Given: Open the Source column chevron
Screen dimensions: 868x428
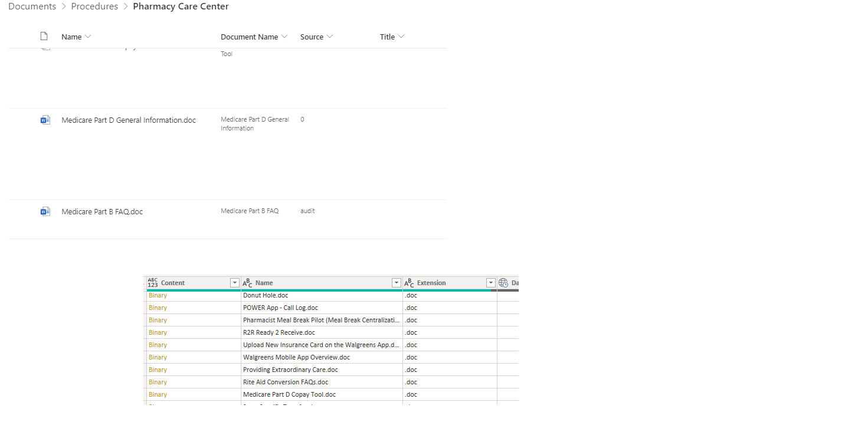Looking at the screenshot, I should coord(330,37).
